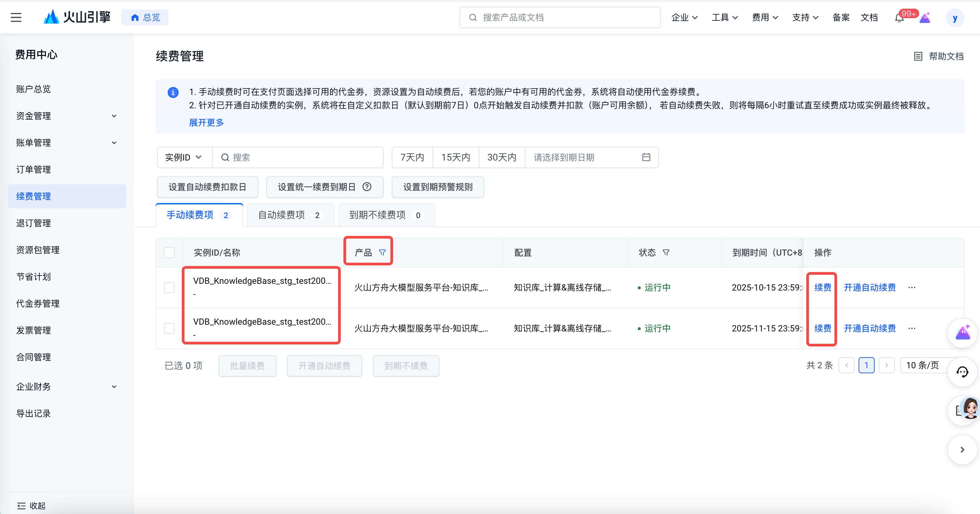Toggle the select-all header checkbox
The image size is (980, 514).
(x=169, y=252)
